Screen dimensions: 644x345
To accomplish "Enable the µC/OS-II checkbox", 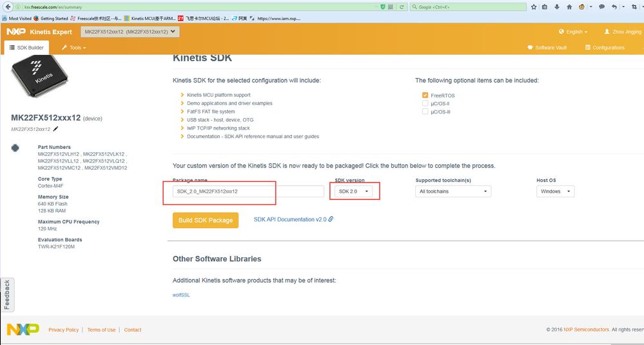I will pos(425,103).
